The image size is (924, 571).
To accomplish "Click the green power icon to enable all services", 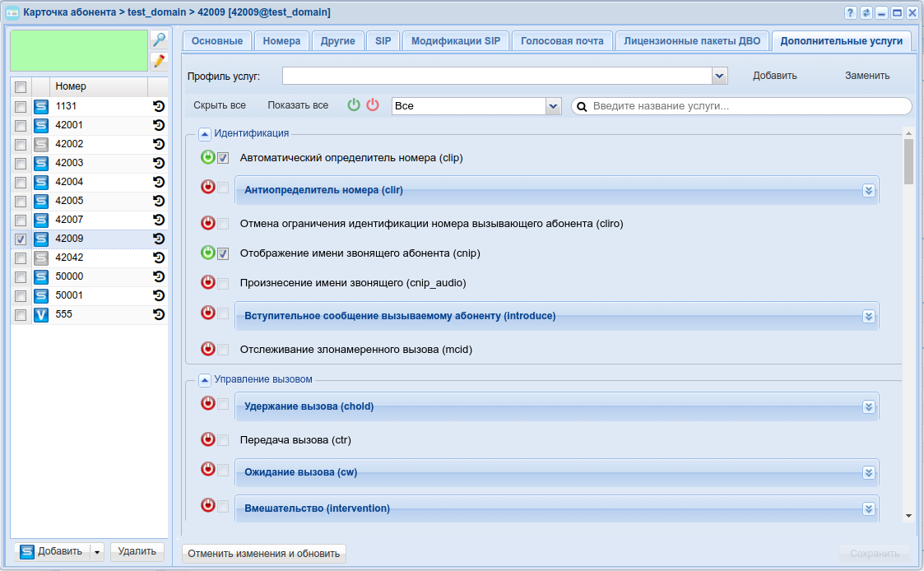I will pyautogui.click(x=354, y=105).
